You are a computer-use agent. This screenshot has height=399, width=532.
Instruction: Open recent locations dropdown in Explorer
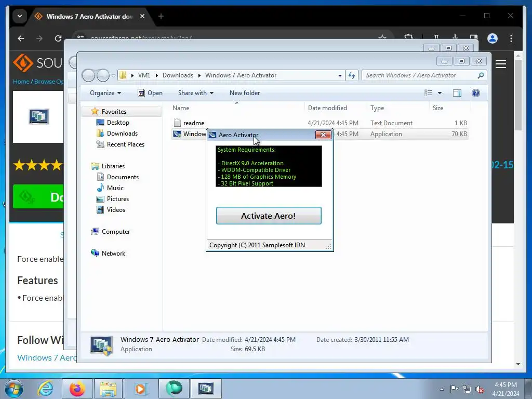tap(113, 76)
